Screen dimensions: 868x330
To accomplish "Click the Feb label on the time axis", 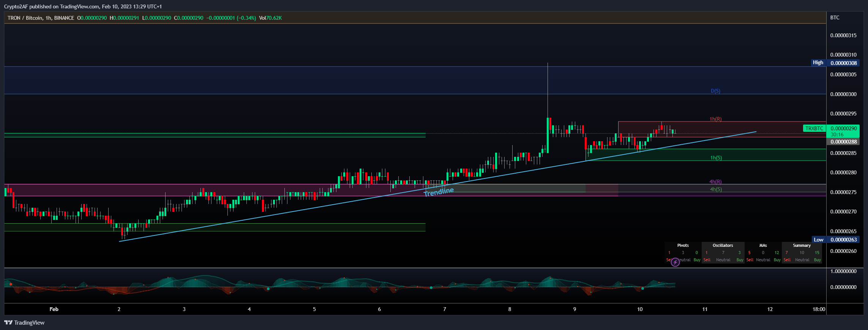I will 54,309.
